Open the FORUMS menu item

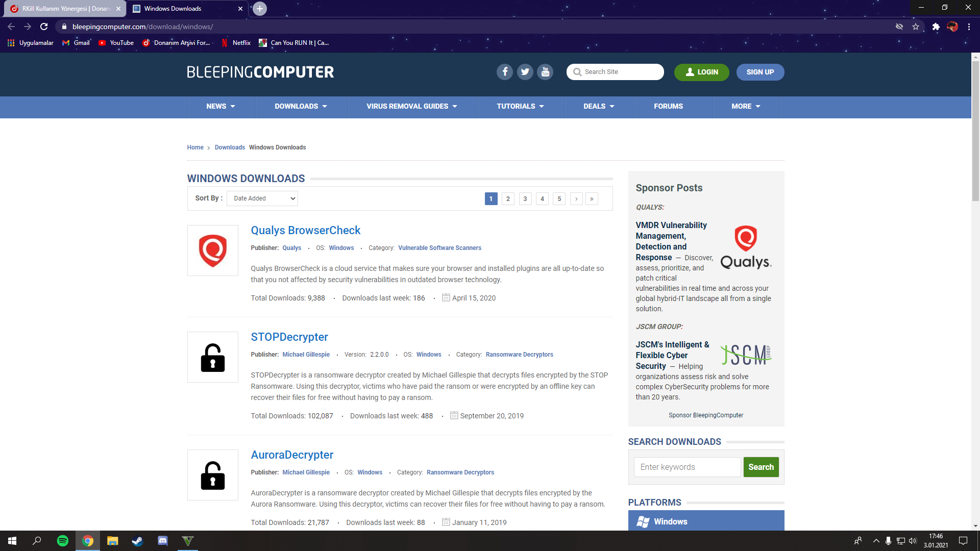pos(669,107)
